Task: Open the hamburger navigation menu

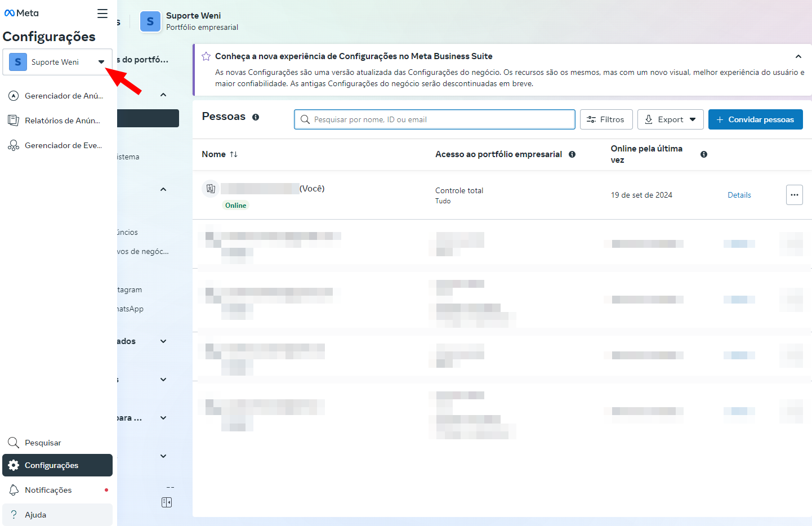Action: pyautogui.click(x=102, y=13)
